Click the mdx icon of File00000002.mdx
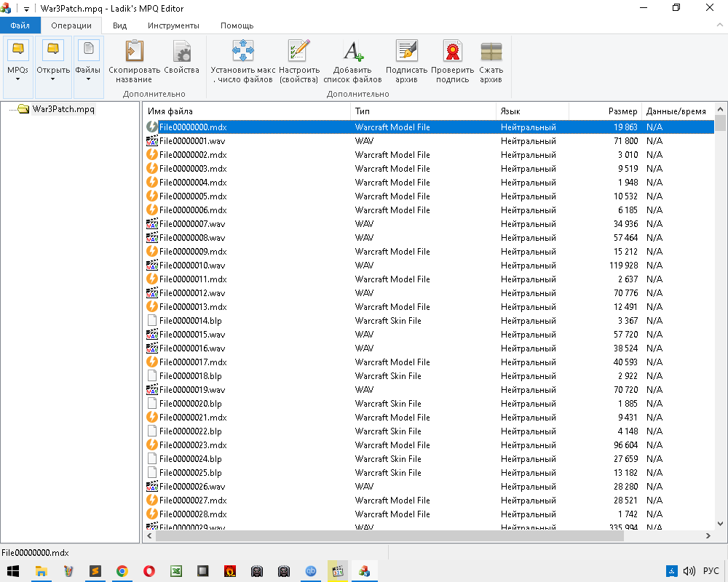This screenshot has width=728, height=582. [x=152, y=154]
